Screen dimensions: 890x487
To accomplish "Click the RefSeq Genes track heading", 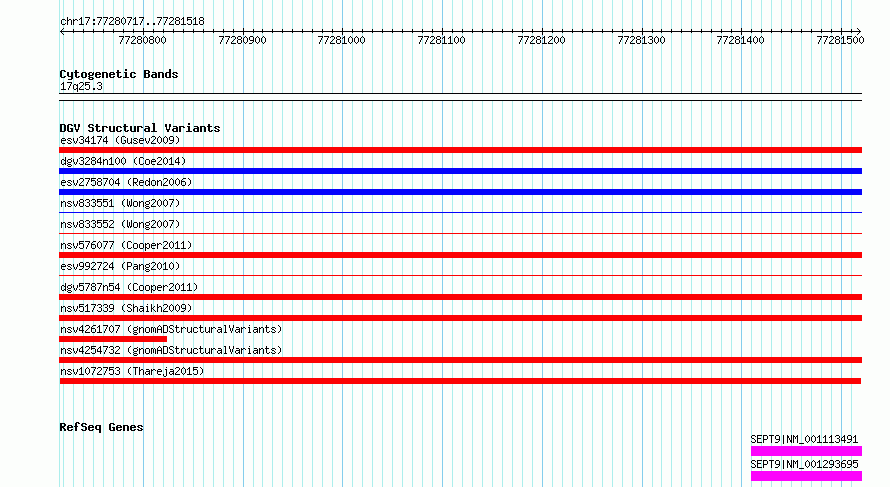I will [101, 427].
